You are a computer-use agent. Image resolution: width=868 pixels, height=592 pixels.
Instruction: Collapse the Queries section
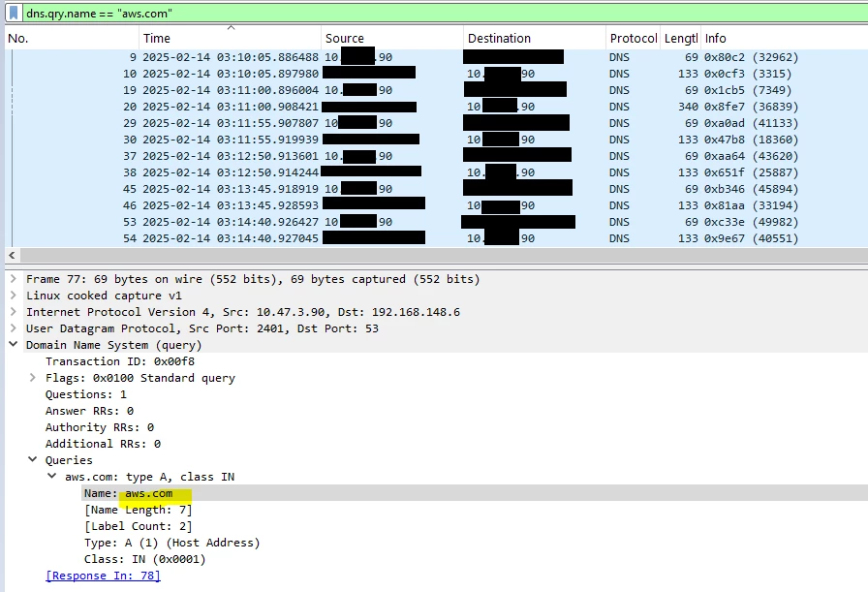(33, 459)
